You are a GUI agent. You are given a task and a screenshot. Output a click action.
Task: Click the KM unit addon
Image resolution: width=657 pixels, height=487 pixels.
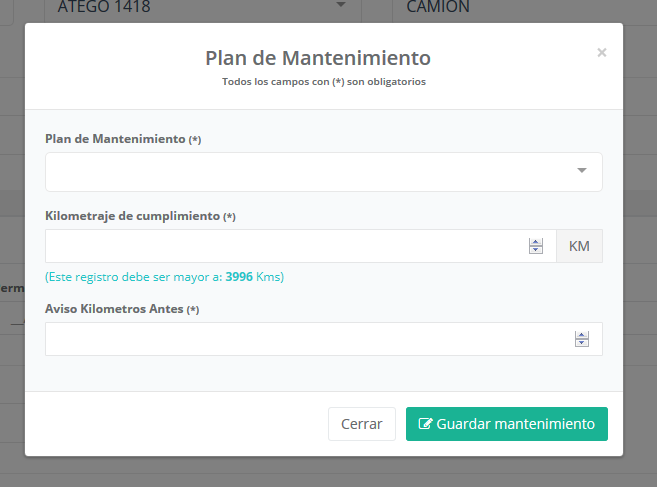579,246
